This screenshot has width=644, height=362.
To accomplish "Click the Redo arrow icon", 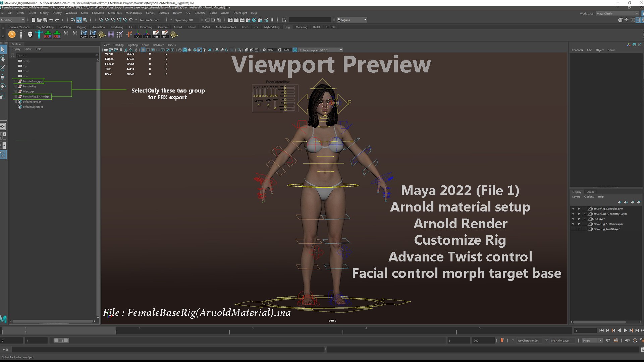I will pos(57,20).
